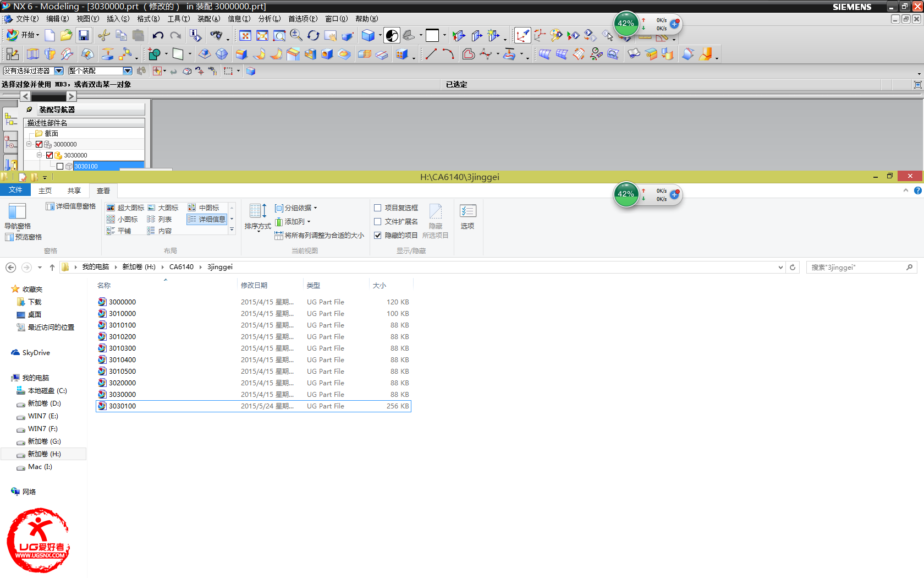
Task: Open the 装配导航器 sidebar tab icon
Action: click(10, 119)
